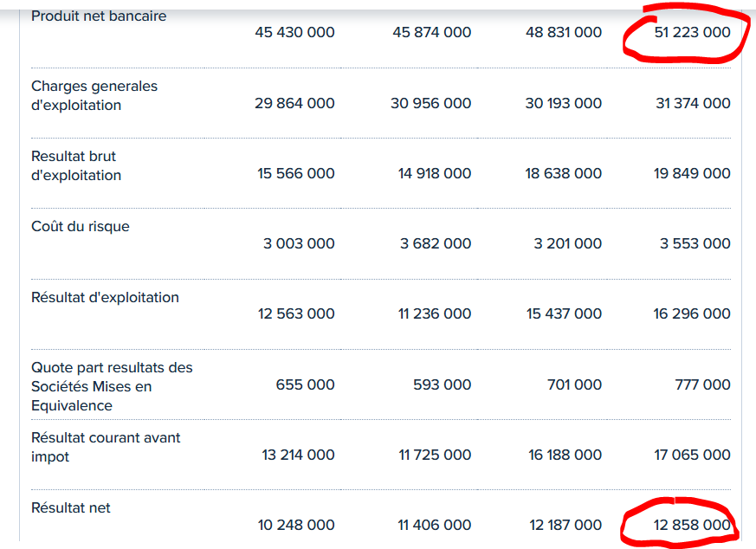Click the 777 000 value
756x549 pixels.
[702, 384]
